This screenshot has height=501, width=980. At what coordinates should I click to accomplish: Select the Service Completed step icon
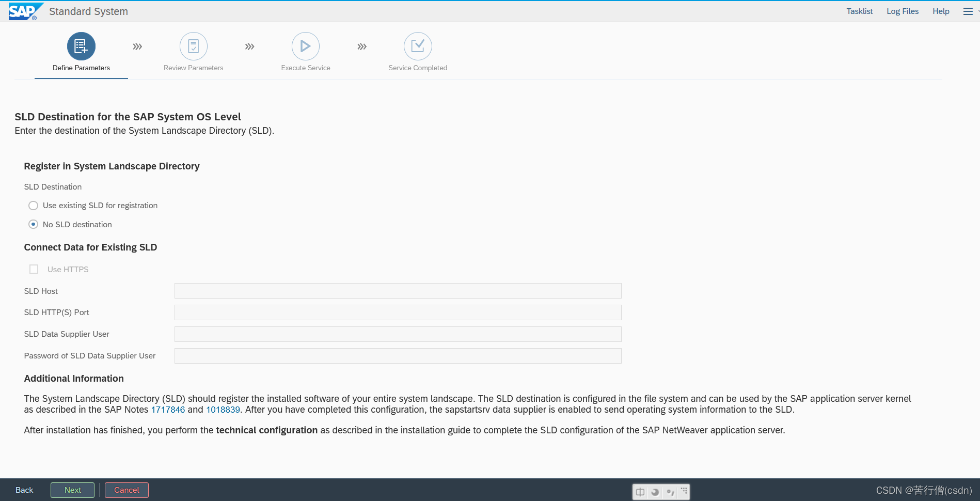coord(418,46)
